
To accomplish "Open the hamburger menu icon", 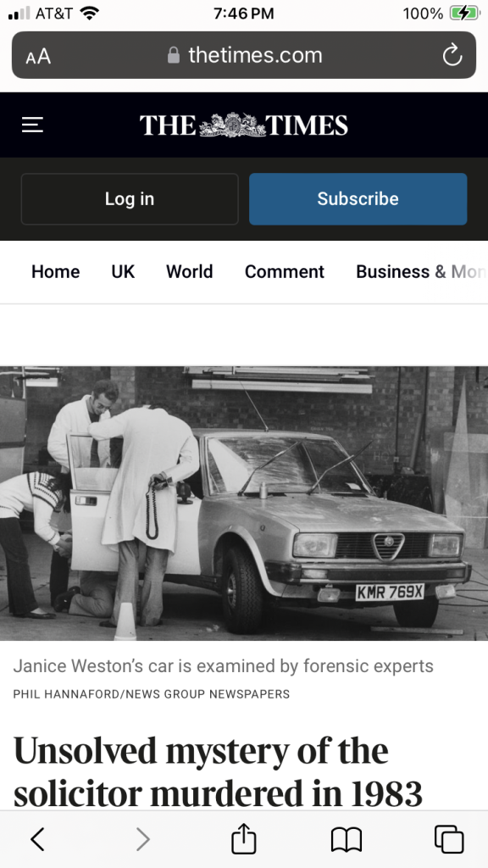I will tap(32, 125).
